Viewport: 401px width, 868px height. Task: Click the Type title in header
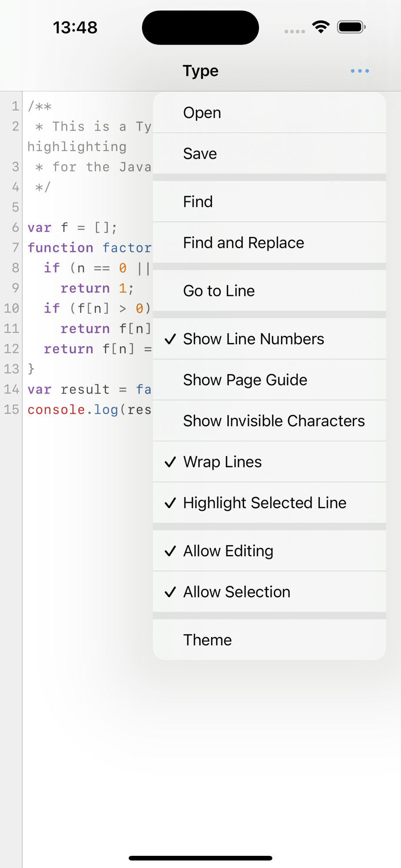200,71
